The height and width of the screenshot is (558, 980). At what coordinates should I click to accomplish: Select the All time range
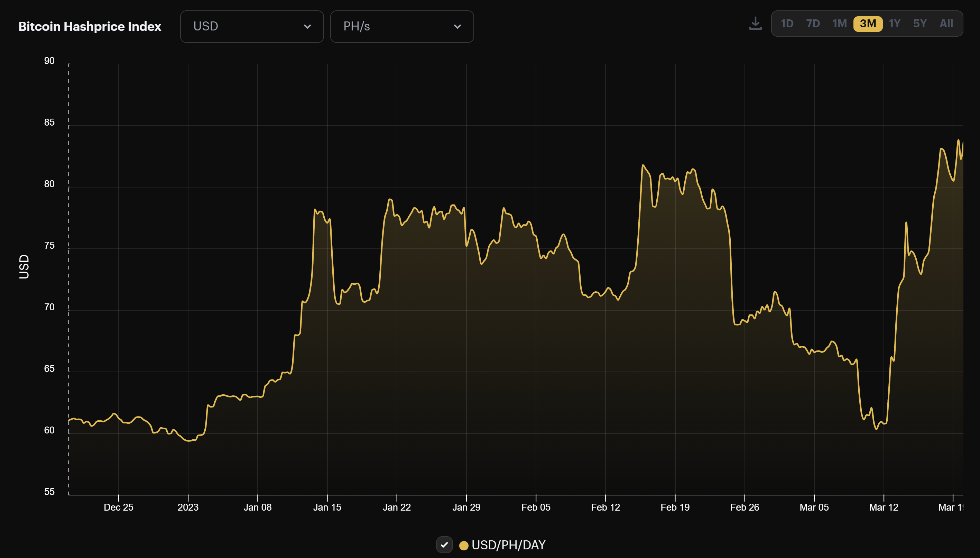coord(946,24)
